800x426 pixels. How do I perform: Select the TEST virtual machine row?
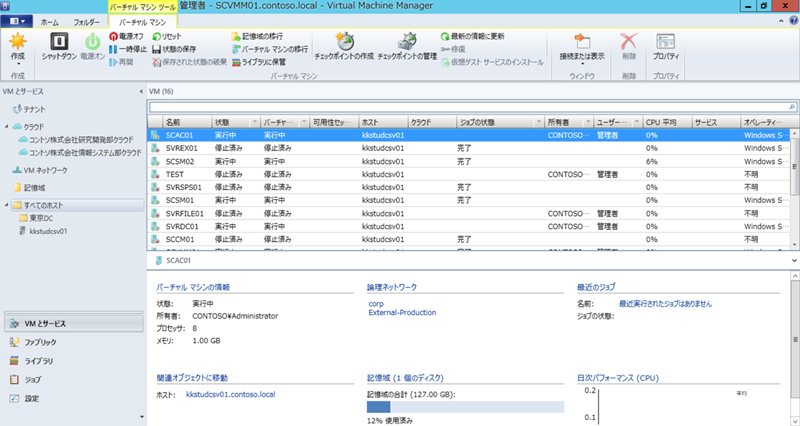click(x=469, y=174)
